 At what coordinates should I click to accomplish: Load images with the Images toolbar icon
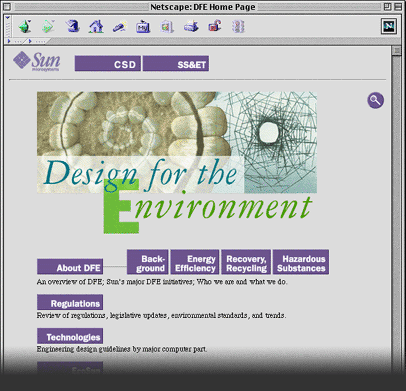[167, 26]
